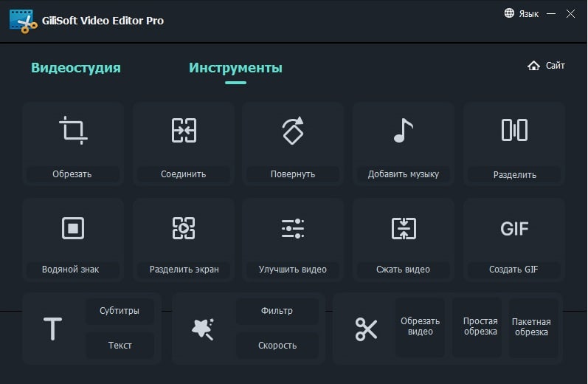This screenshot has width=588, height=384.
Task: Click the magic wand effects icon
Action: point(203,329)
